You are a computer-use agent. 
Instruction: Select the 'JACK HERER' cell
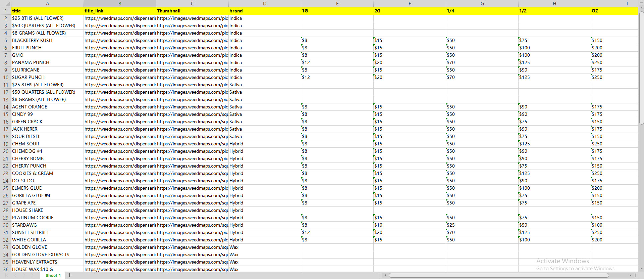[47, 129]
